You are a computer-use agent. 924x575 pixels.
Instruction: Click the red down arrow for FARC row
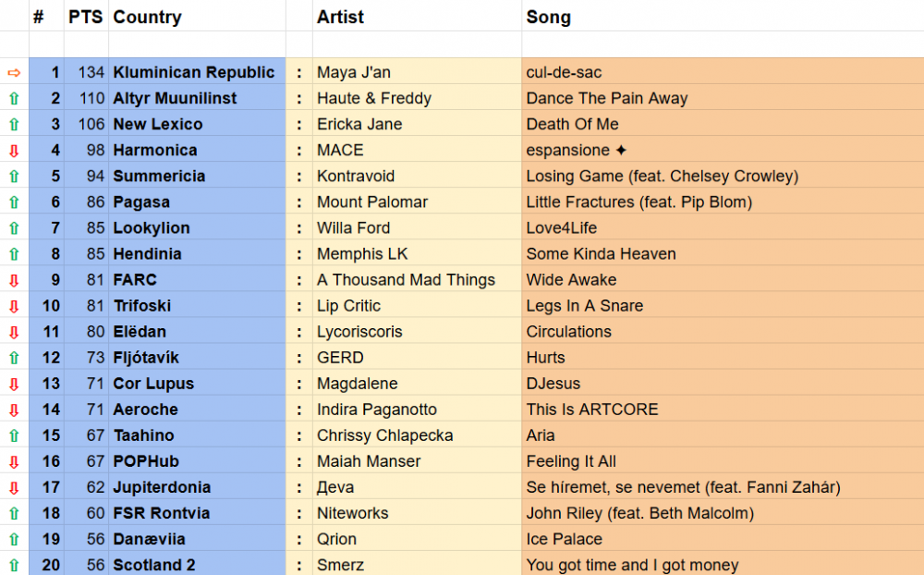coord(14,279)
